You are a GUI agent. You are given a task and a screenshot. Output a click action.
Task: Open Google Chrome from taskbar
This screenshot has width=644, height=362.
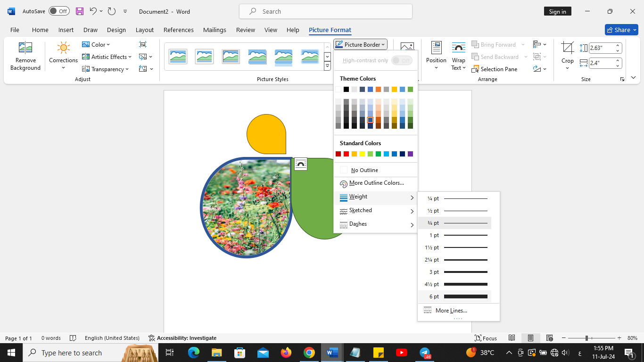coord(309,353)
